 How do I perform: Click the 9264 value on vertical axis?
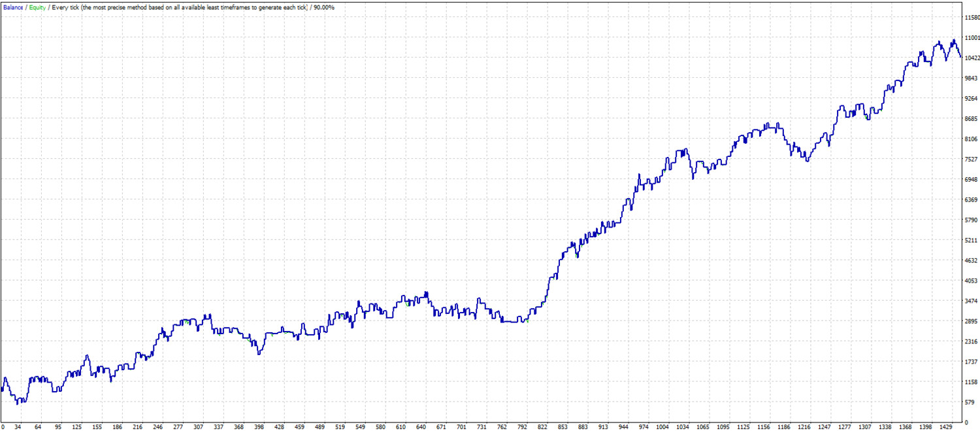coord(970,99)
